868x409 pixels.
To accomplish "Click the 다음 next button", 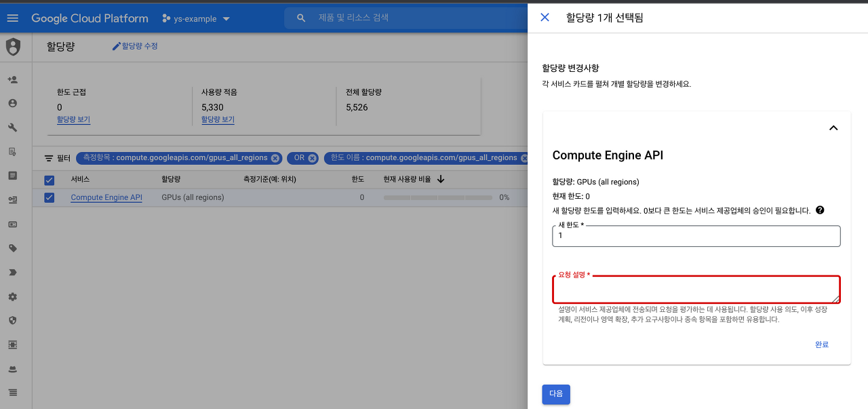I will [x=556, y=394].
